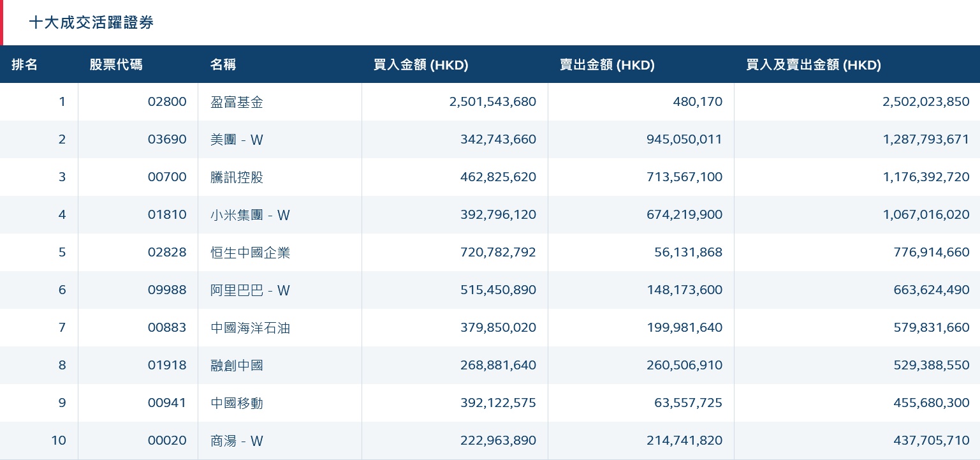Image resolution: width=980 pixels, height=460 pixels.
Task: Click total turnover 2,502,023,850
Action: (x=926, y=102)
